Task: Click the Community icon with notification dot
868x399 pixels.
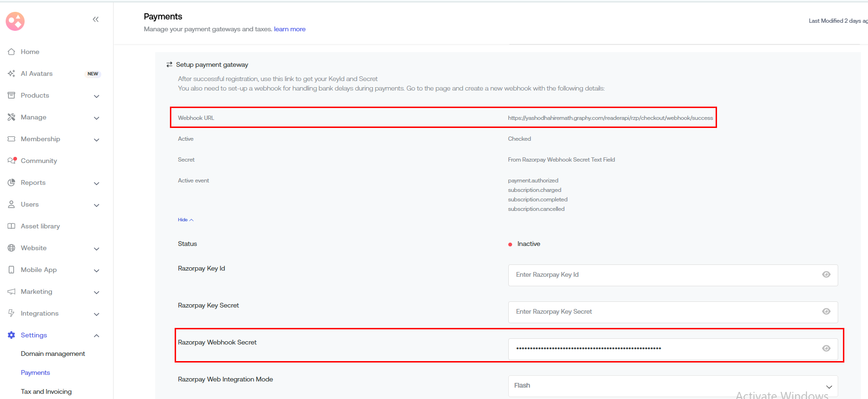Action: pyautogui.click(x=12, y=161)
